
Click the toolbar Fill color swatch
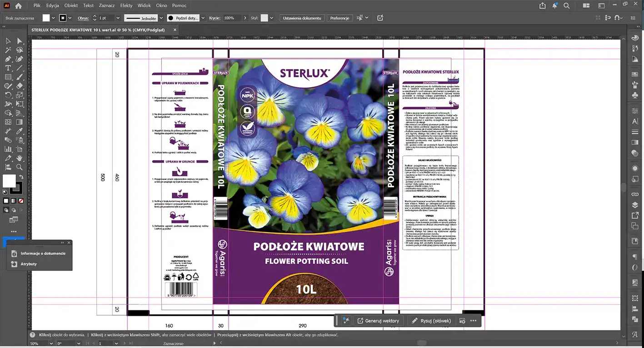pos(9,181)
